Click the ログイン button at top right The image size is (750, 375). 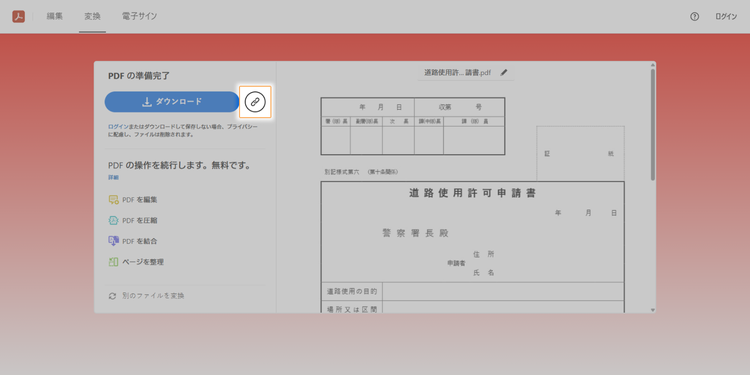[x=726, y=16]
